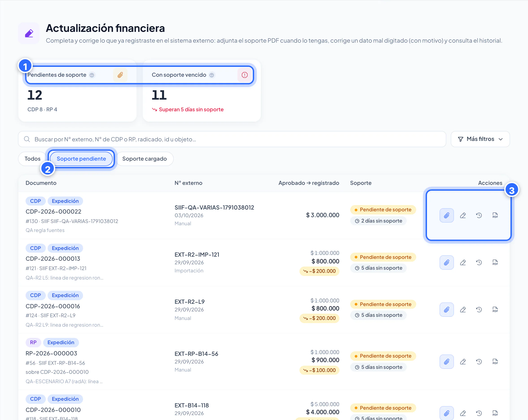Click the Aprobado → registrado column header
528x420 pixels.
309,183
